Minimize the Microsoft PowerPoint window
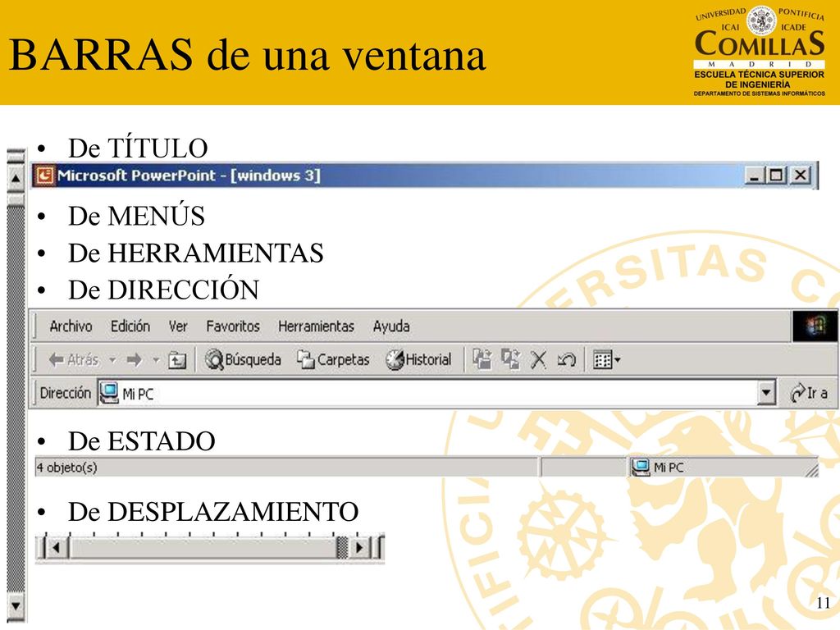Image resolution: width=840 pixels, height=630 pixels. (755, 176)
